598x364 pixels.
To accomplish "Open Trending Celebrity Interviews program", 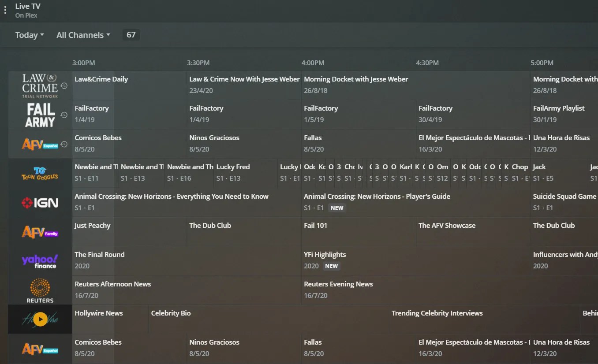I will [x=484, y=319].
